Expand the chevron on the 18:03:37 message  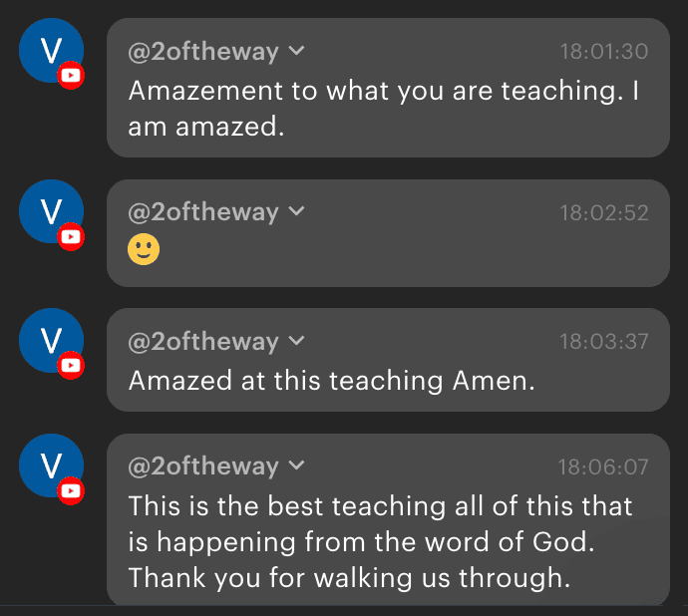coord(296,342)
